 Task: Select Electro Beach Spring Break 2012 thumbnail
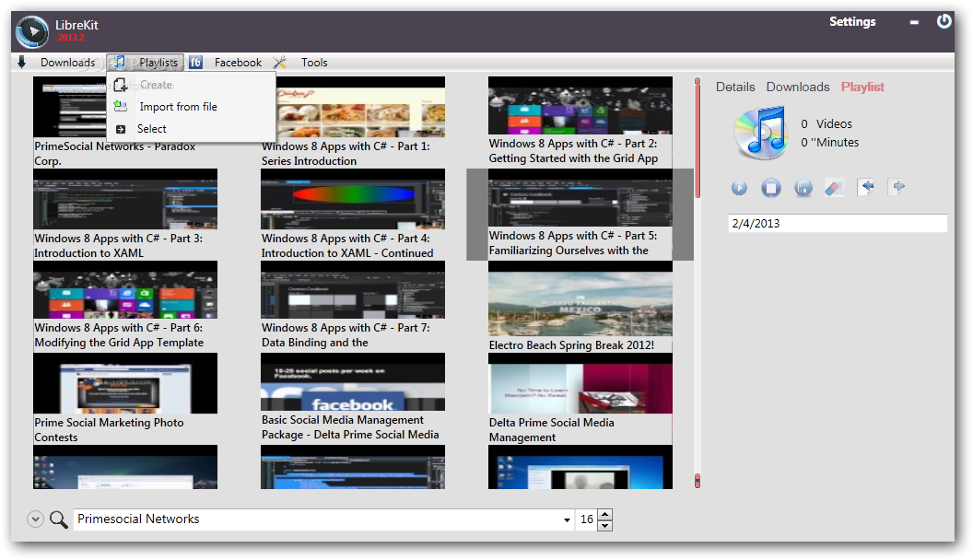pos(580,298)
